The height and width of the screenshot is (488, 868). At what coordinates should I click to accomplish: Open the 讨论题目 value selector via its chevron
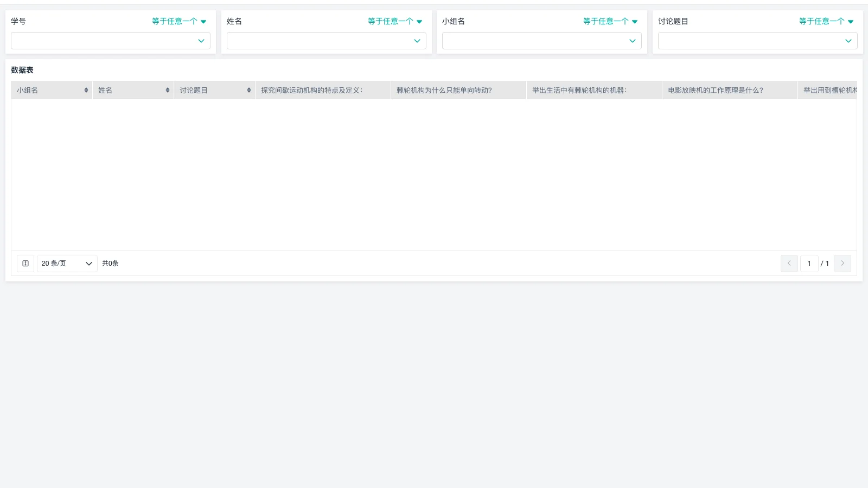pyautogui.click(x=849, y=41)
